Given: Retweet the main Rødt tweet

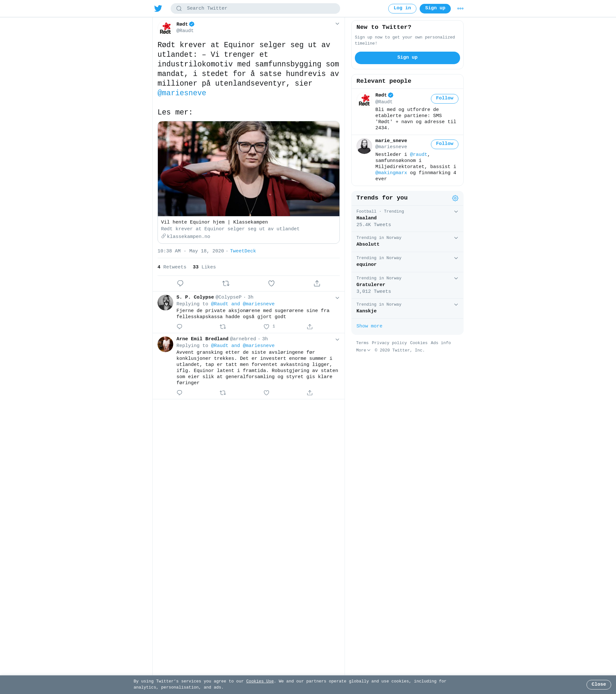Looking at the screenshot, I should pyautogui.click(x=226, y=283).
